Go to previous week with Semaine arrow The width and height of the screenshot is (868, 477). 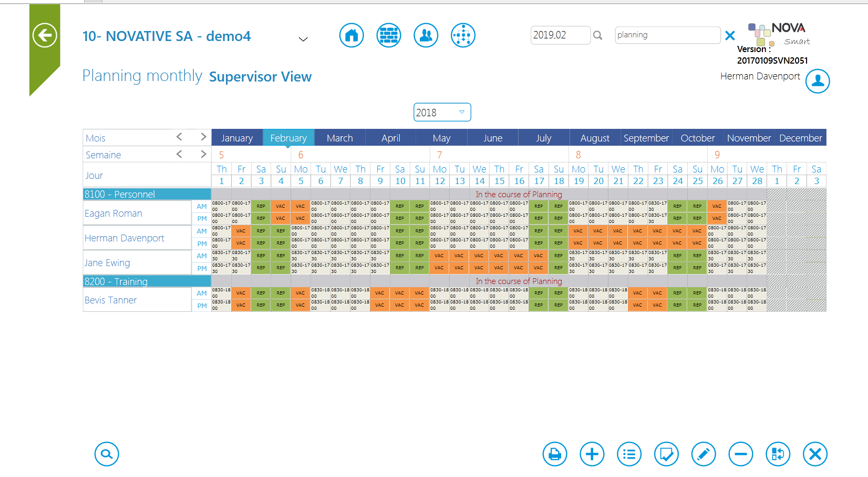tap(179, 154)
